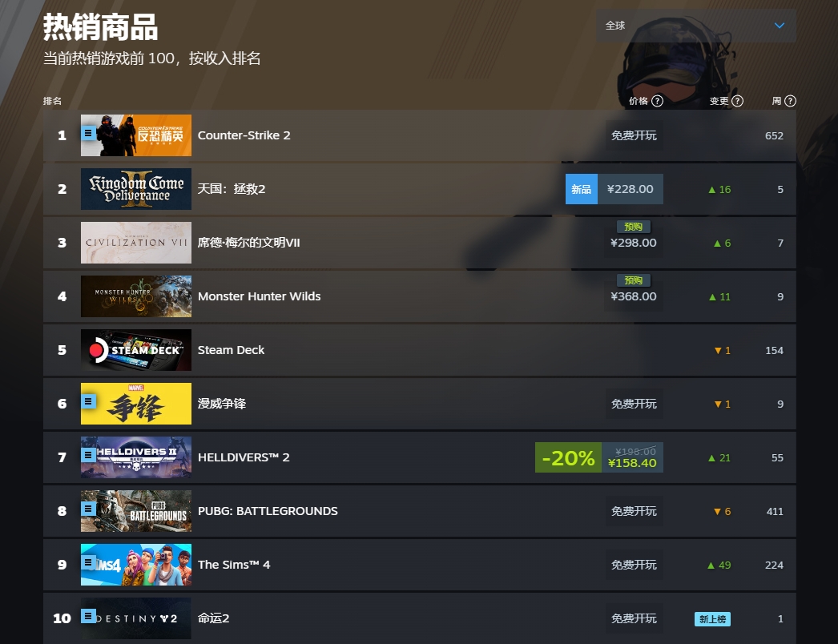Click the Civilization VII capsule image

pos(136,243)
